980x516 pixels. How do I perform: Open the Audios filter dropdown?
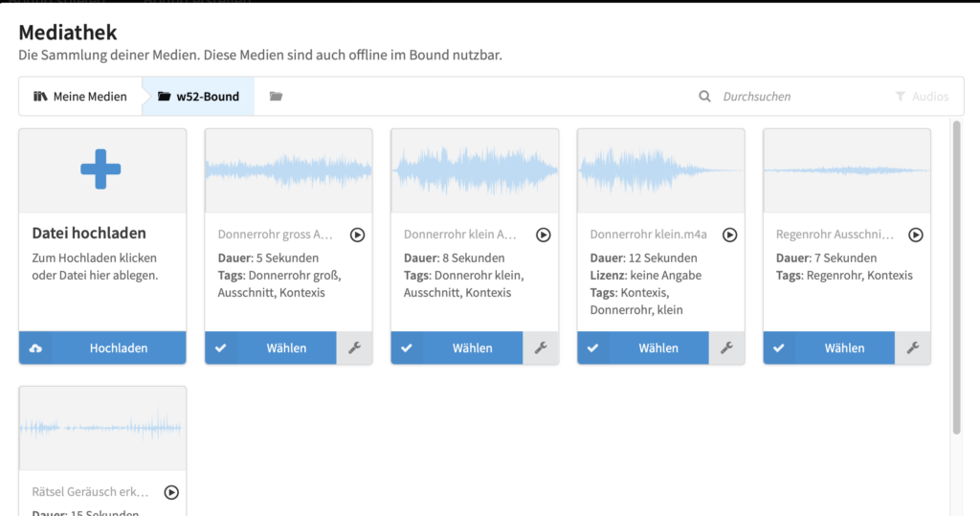[922, 97]
